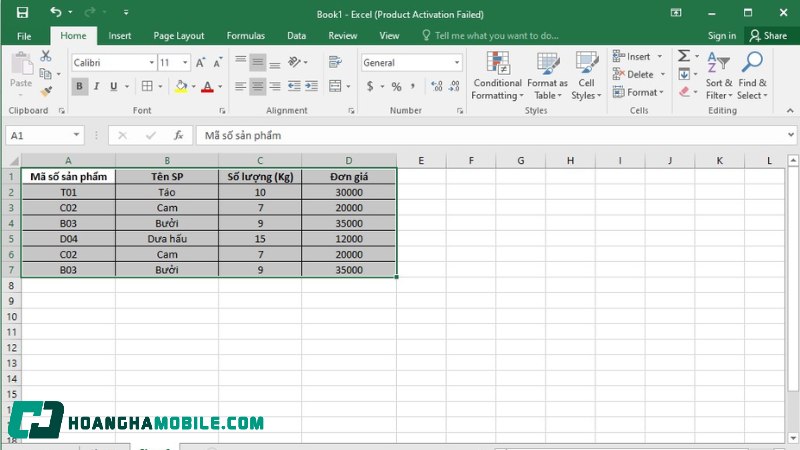Viewport: 800px width, 450px height.
Task: Click the Sign in link
Action: (721, 36)
